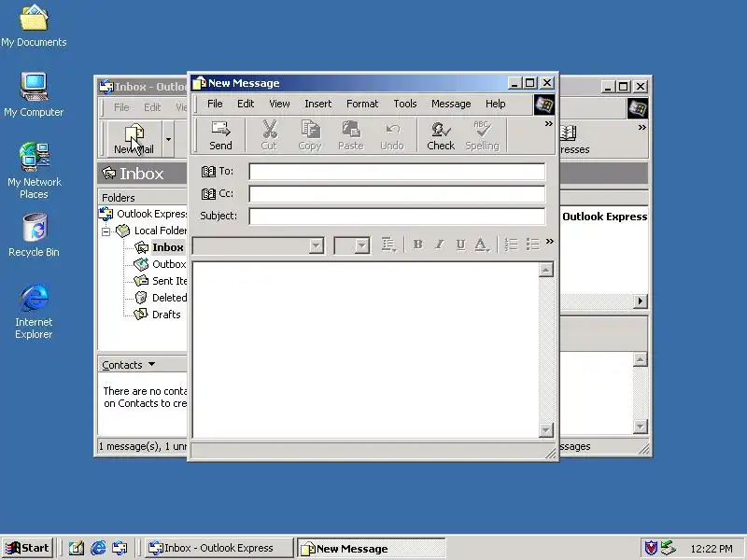Screen dimensions: 747x560
Task: Click My Network Places desktop icon
Action: click(35, 171)
